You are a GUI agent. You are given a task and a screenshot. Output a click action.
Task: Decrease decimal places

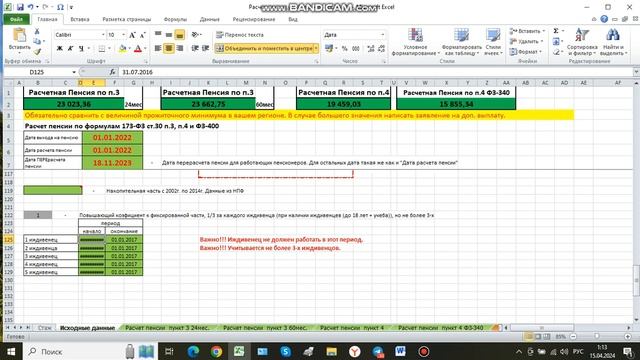(x=381, y=49)
